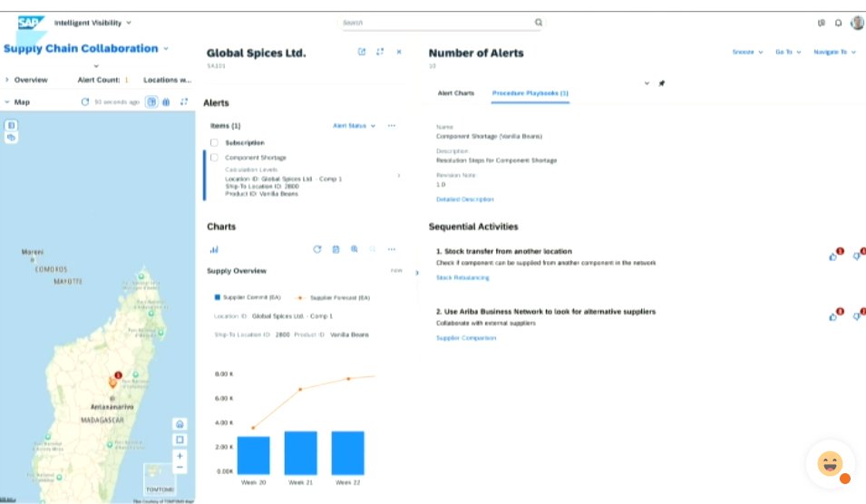Viewport: 866px width, 504px height.
Task: Like the Stock transfer activity
Action: (x=832, y=257)
